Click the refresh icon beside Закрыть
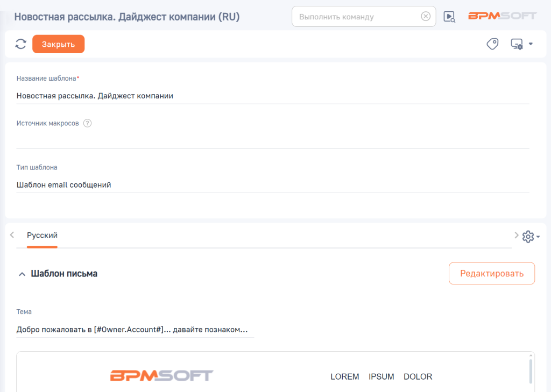The image size is (551, 392). [21, 44]
